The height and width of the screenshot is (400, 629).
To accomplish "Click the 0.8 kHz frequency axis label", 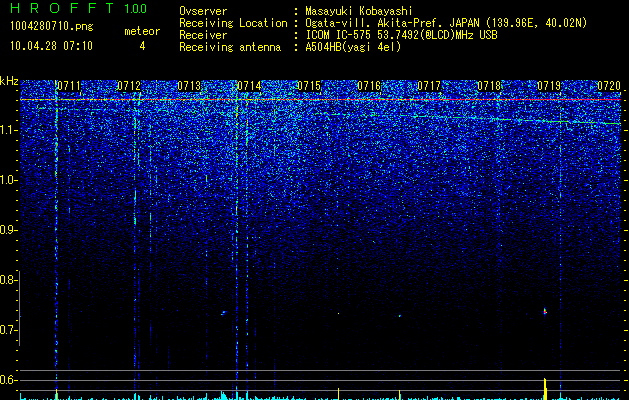I will [8, 280].
